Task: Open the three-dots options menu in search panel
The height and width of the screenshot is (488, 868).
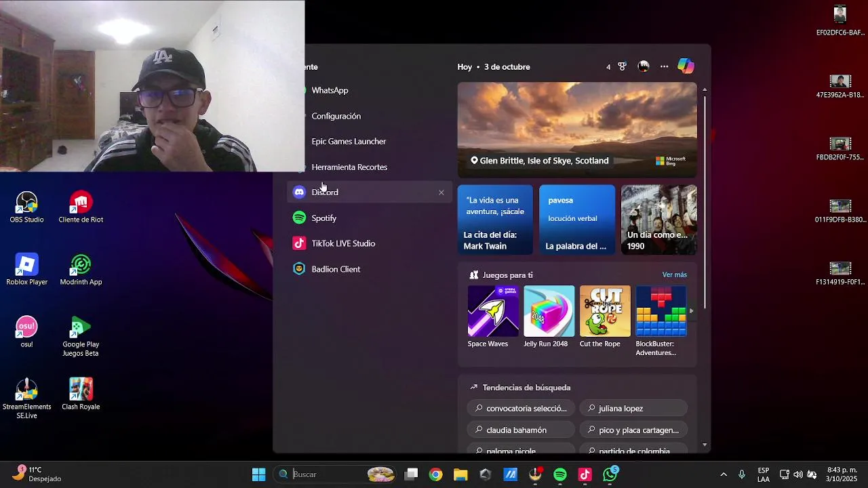Action: (x=664, y=66)
